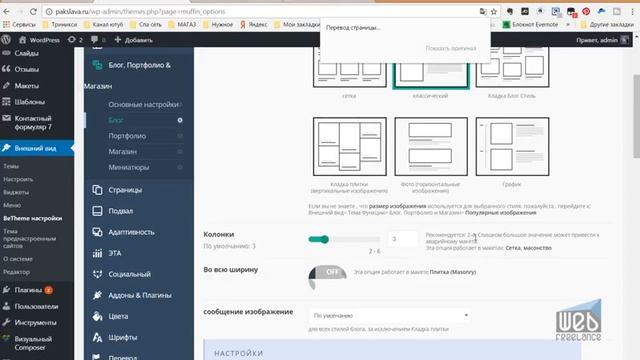Open the Меню submenu link
The width and height of the screenshot is (640, 360).
[12, 205]
